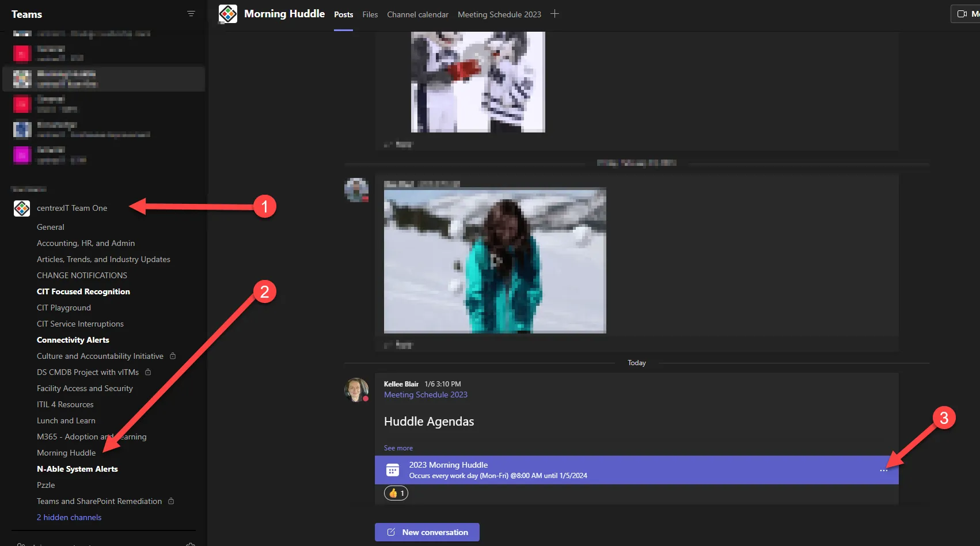Open the ITIL 4 Resources channel
Viewport: 980px width, 546px height.
(x=65, y=404)
